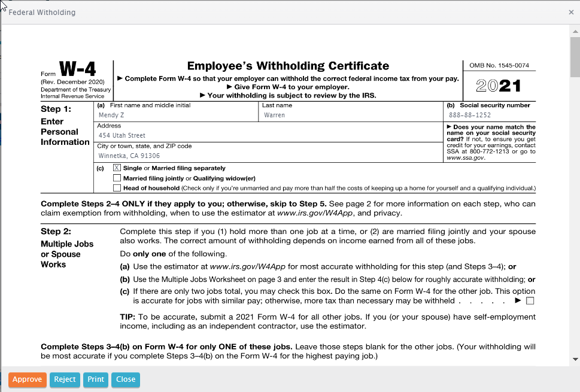Click 'Enter Personal Information' label
The height and width of the screenshot is (392, 580).
(65, 132)
